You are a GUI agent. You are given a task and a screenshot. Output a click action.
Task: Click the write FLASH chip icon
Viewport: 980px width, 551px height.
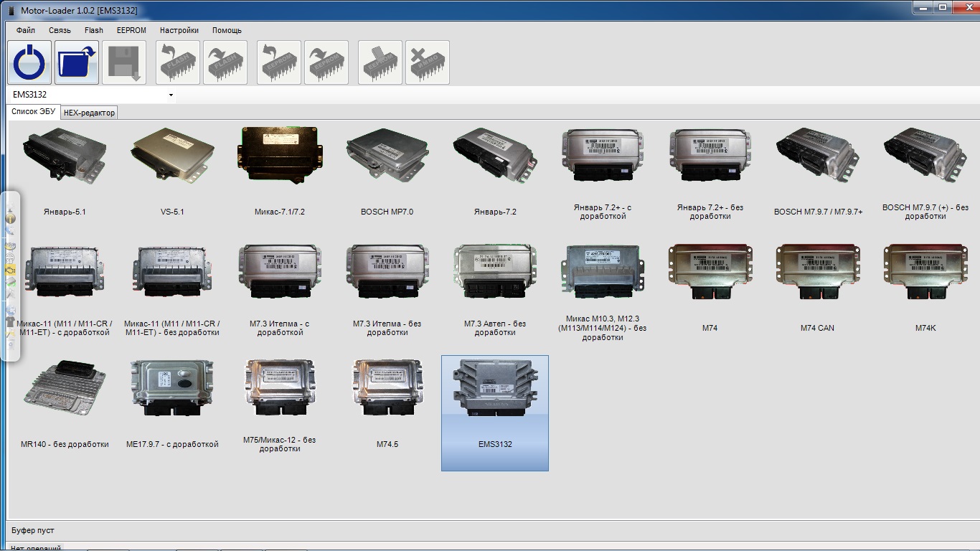click(x=225, y=62)
